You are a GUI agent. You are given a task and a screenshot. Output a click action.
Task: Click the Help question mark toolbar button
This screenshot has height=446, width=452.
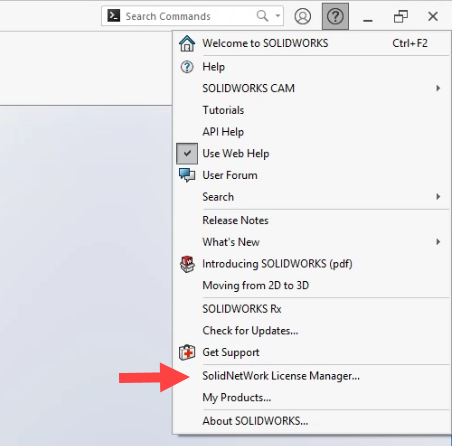pyautogui.click(x=335, y=16)
